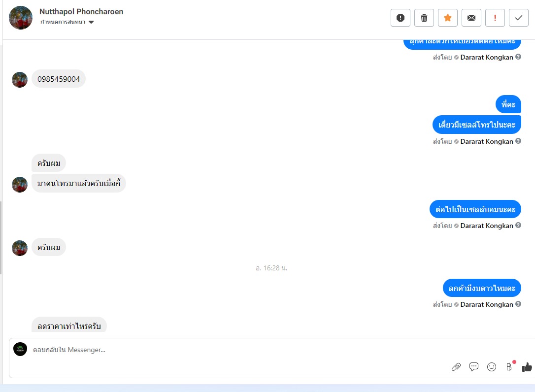The width and height of the screenshot is (535, 392).
Task: Attach a file using the paperclip icon
Action: (x=456, y=367)
